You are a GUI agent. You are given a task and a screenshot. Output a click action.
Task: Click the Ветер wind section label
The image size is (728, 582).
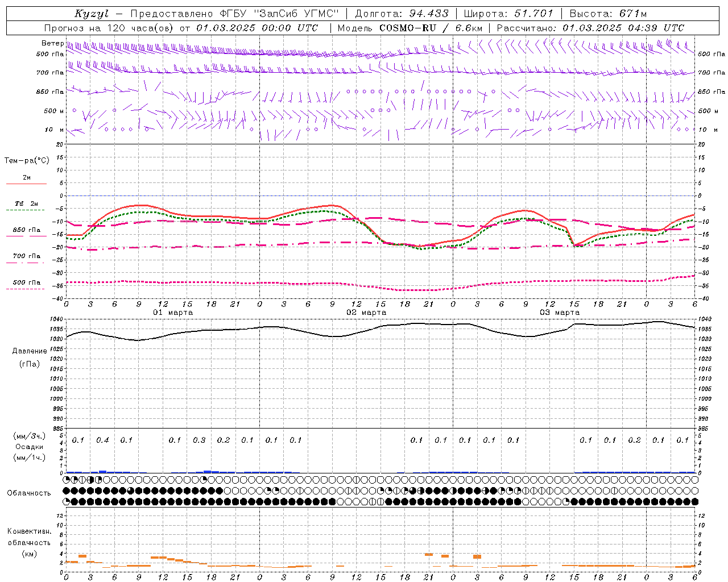pos(52,43)
